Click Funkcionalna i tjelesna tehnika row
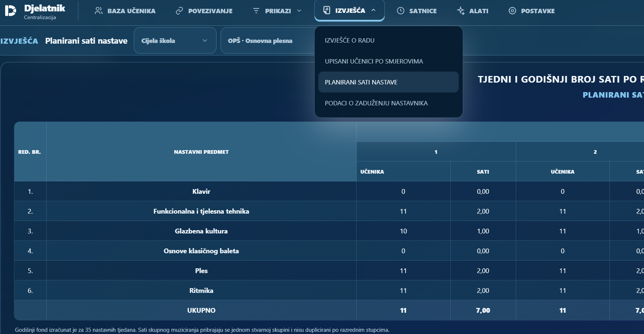Viewport: 644px width, 334px height. tap(201, 211)
